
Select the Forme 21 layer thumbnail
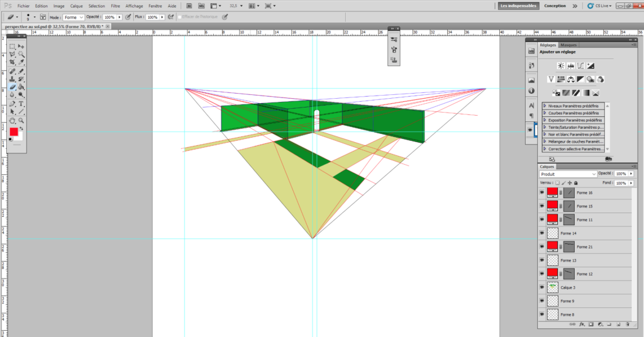tap(552, 246)
